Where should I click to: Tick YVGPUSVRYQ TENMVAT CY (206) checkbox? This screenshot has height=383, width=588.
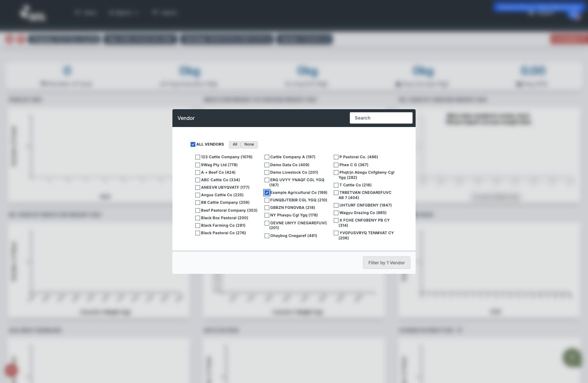(x=336, y=233)
